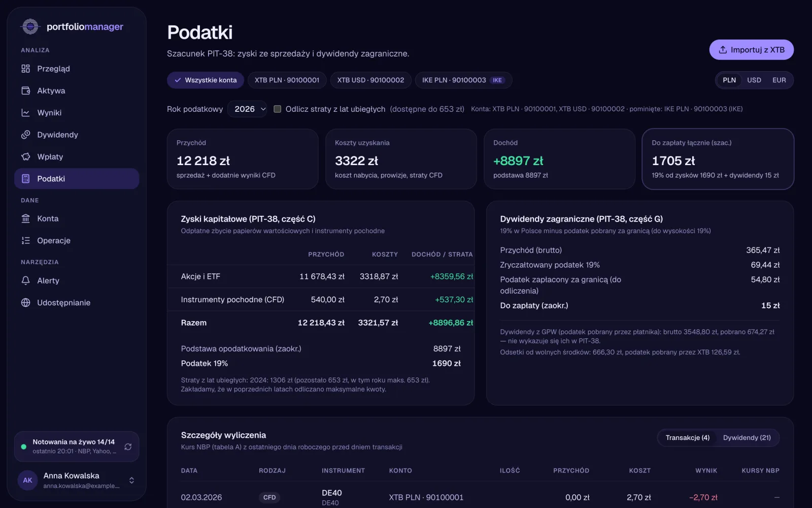Click the Operacje list icon

click(x=26, y=240)
